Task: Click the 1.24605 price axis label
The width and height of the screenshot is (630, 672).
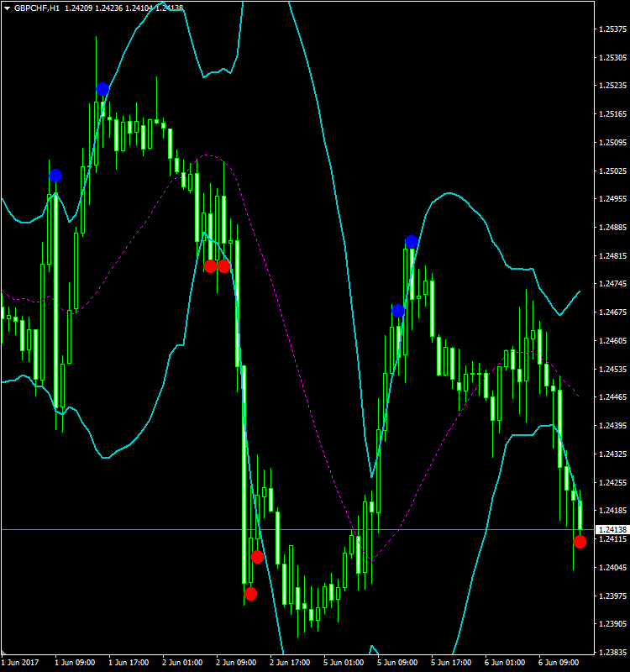Action: click(x=612, y=341)
